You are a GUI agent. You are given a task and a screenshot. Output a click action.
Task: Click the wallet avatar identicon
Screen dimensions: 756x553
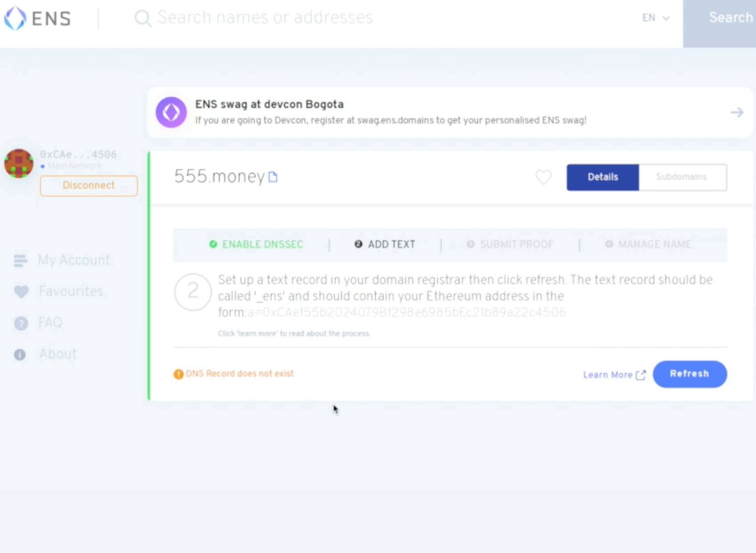pos(19,163)
